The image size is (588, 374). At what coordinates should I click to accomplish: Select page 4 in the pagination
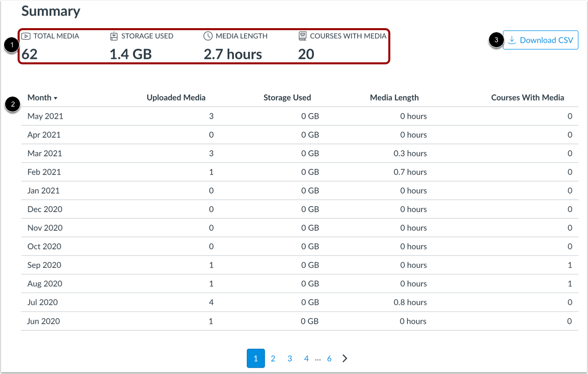click(x=306, y=358)
